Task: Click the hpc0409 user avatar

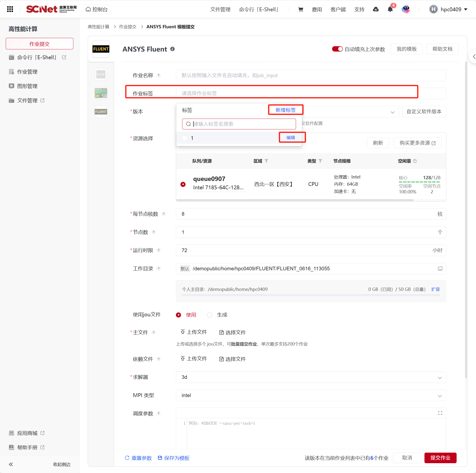Action: pos(433,9)
